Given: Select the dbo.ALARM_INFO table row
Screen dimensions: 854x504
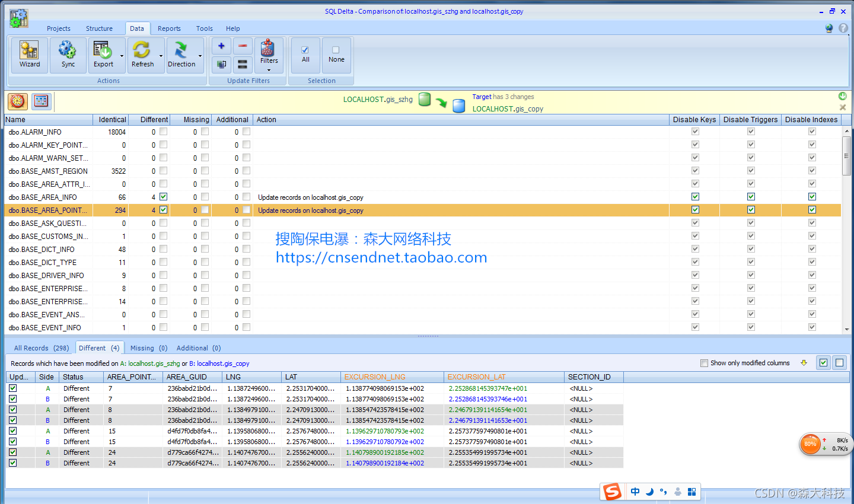Looking at the screenshot, I should 423,132.
